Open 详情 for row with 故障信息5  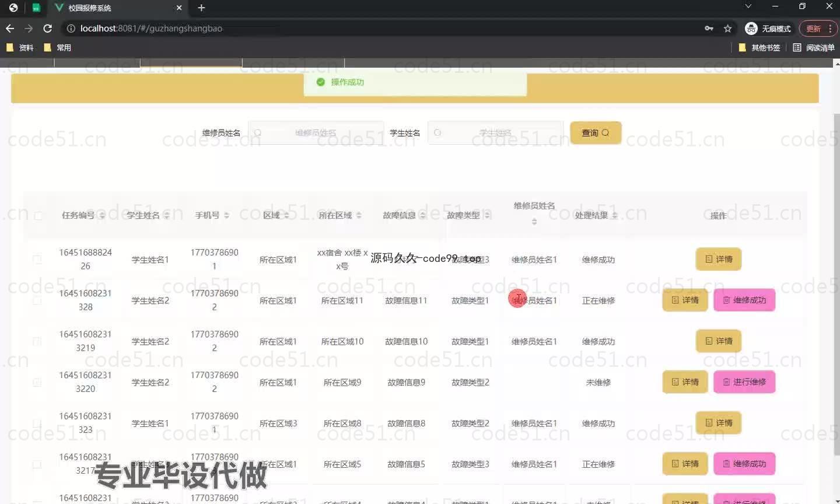685,464
